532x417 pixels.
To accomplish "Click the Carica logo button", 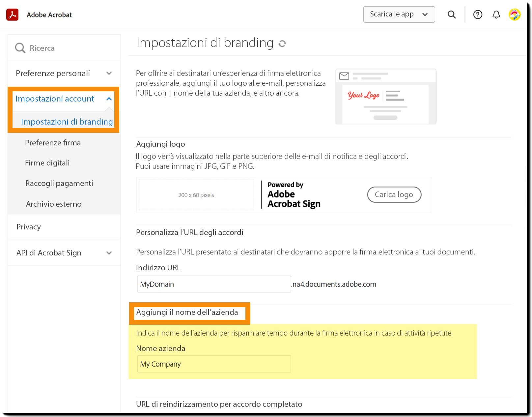I will tap(394, 194).
